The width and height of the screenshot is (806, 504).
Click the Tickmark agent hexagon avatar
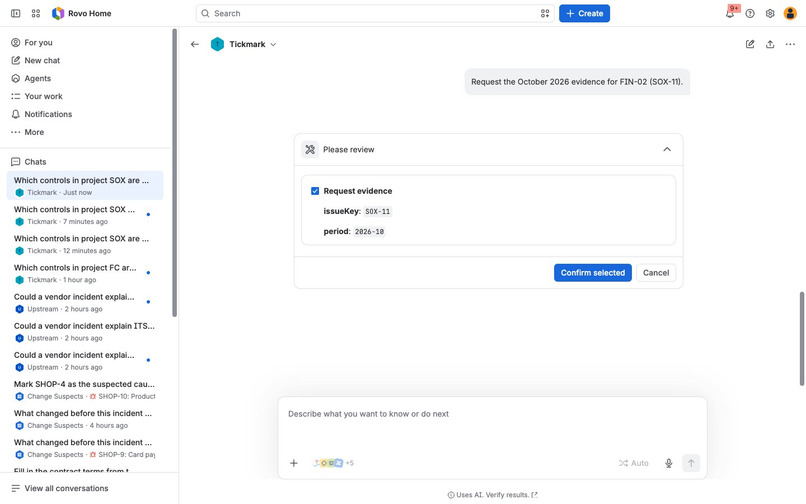tap(217, 44)
